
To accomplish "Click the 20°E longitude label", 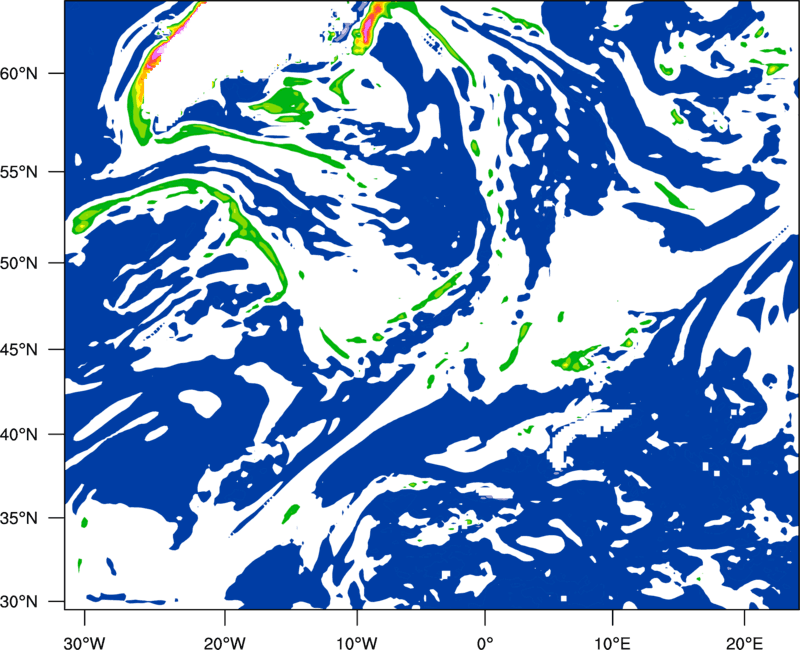I will (744, 642).
